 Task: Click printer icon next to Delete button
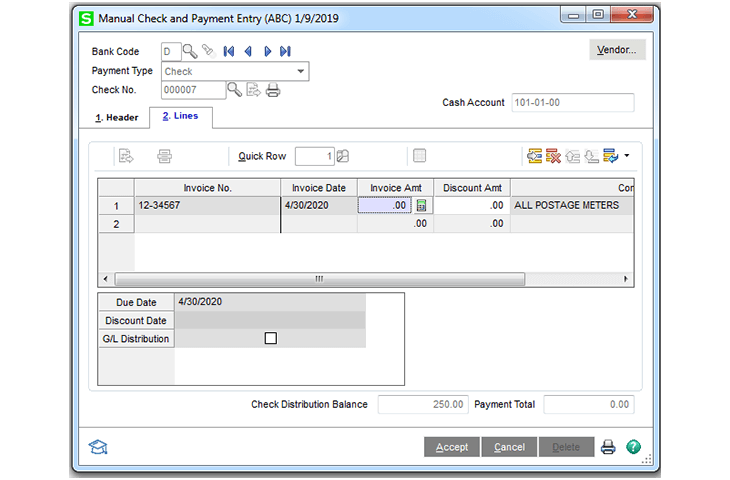[608, 447]
